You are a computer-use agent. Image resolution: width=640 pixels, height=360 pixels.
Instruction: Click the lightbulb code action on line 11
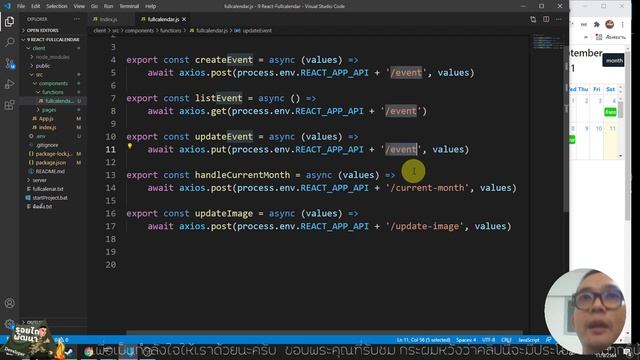pos(130,146)
